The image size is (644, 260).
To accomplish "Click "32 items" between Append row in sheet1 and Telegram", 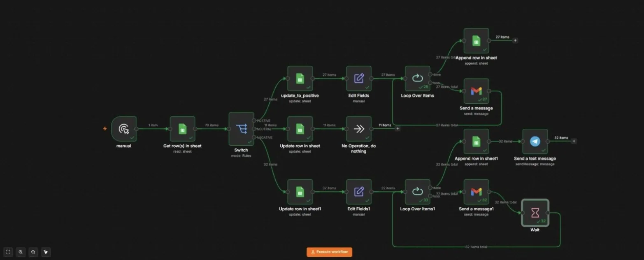I will coord(506,141).
